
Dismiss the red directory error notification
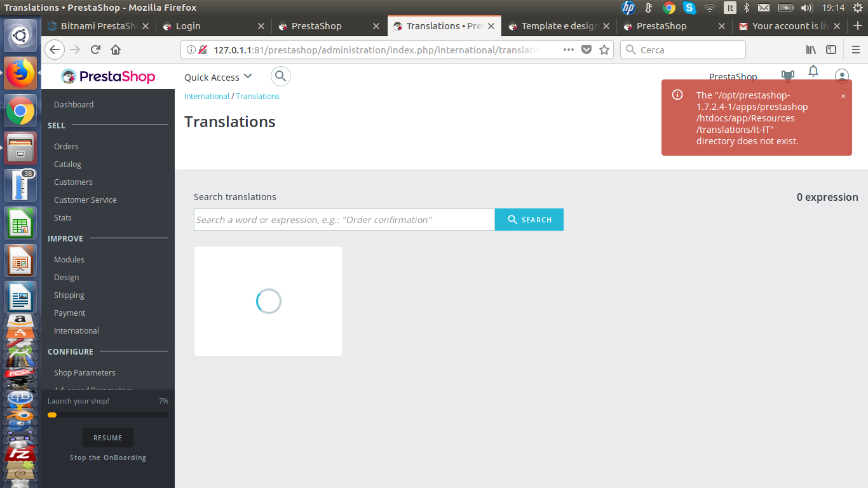[843, 96]
